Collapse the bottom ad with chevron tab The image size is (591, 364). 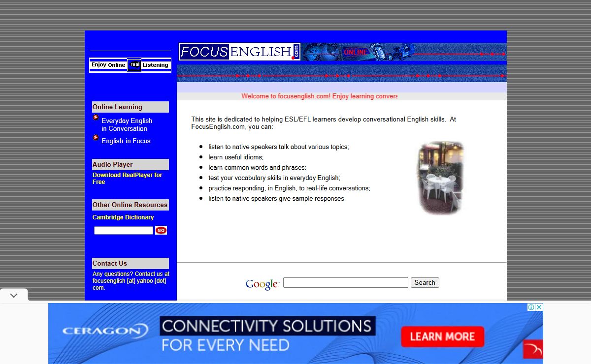coord(14,295)
